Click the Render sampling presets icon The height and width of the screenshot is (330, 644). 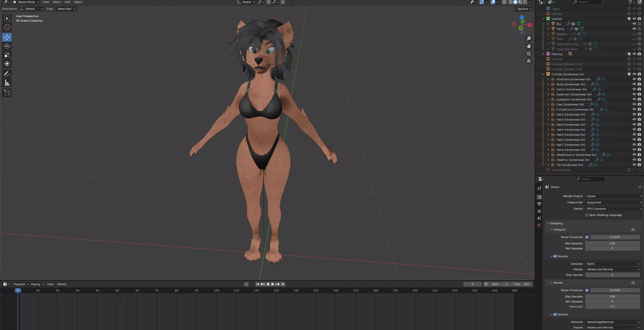point(633,283)
